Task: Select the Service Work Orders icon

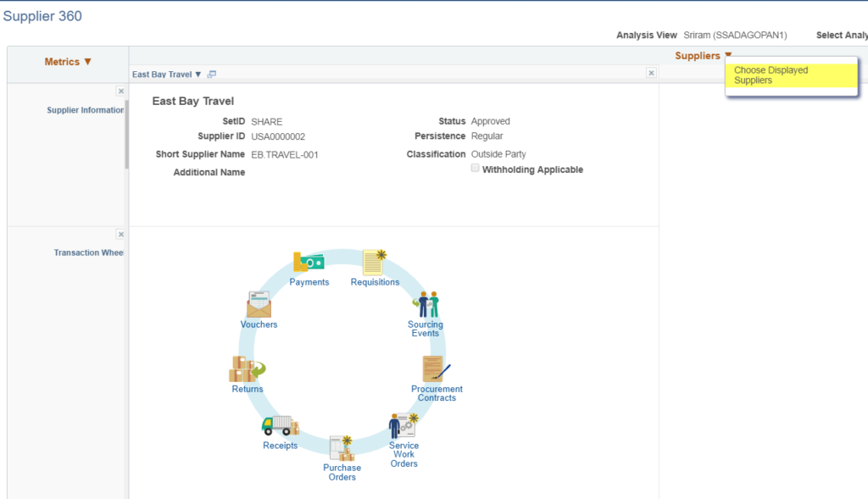Action: [403, 426]
